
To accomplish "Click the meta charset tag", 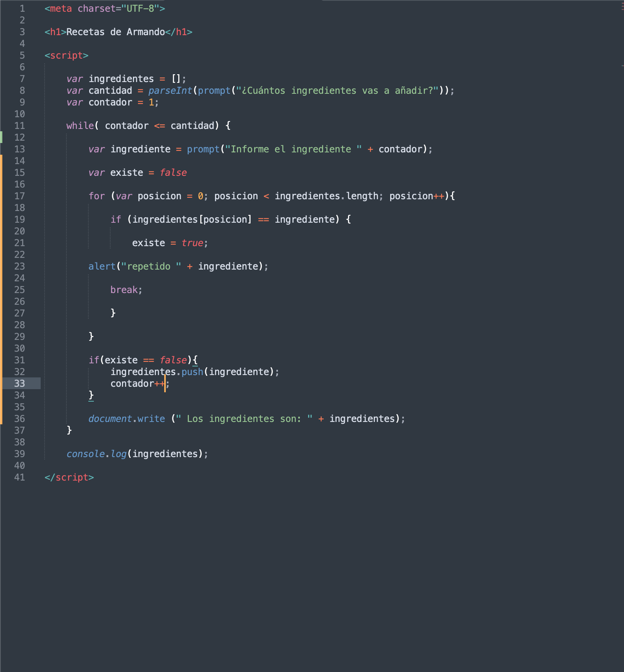I will (105, 9).
